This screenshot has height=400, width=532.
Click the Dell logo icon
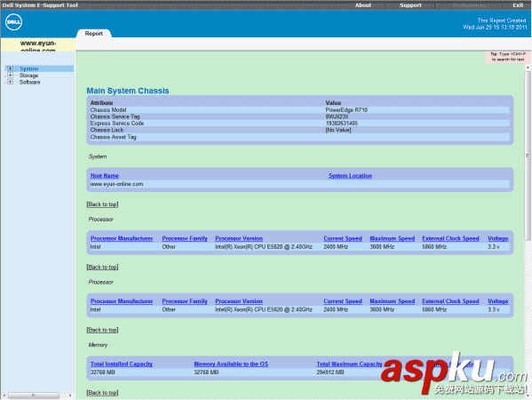tap(13, 22)
